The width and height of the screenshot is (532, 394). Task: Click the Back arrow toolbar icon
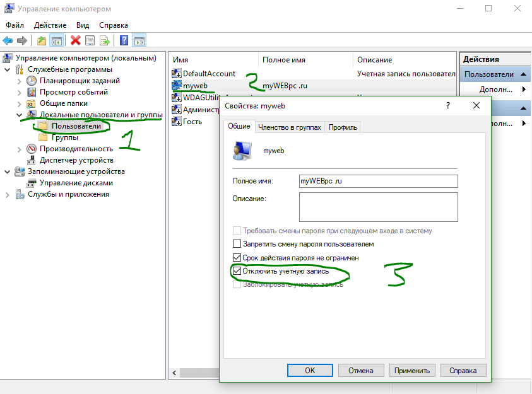(x=8, y=41)
